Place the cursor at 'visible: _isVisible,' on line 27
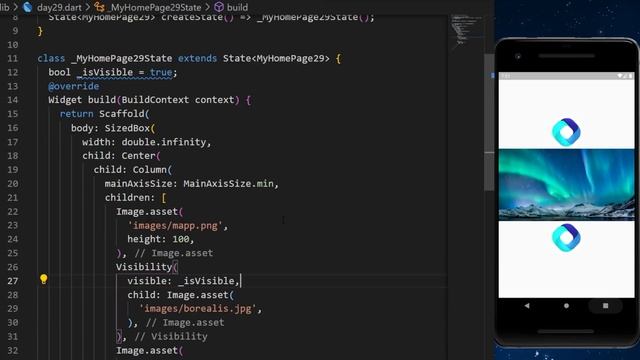This screenshot has width=640, height=360. point(183,281)
